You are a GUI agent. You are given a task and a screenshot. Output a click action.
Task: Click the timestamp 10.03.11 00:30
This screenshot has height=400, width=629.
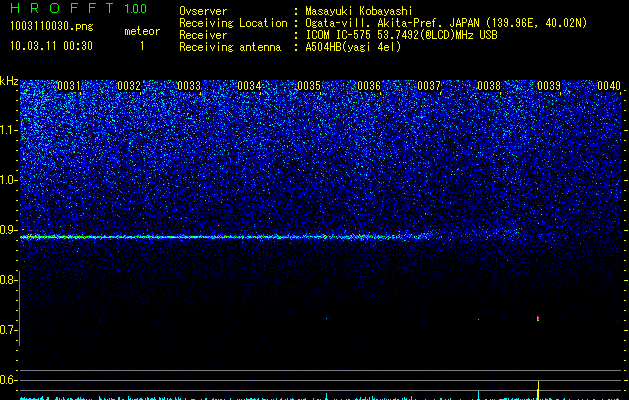51,46
